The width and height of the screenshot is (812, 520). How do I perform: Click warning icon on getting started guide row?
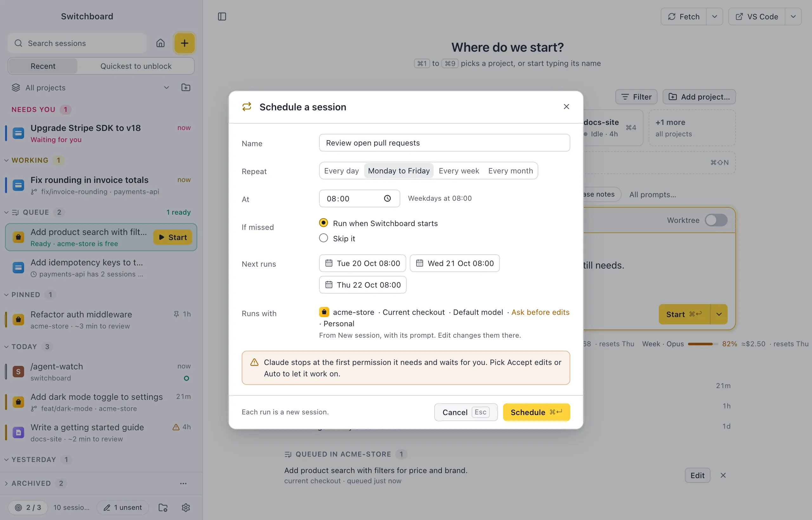[x=176, y=427]
